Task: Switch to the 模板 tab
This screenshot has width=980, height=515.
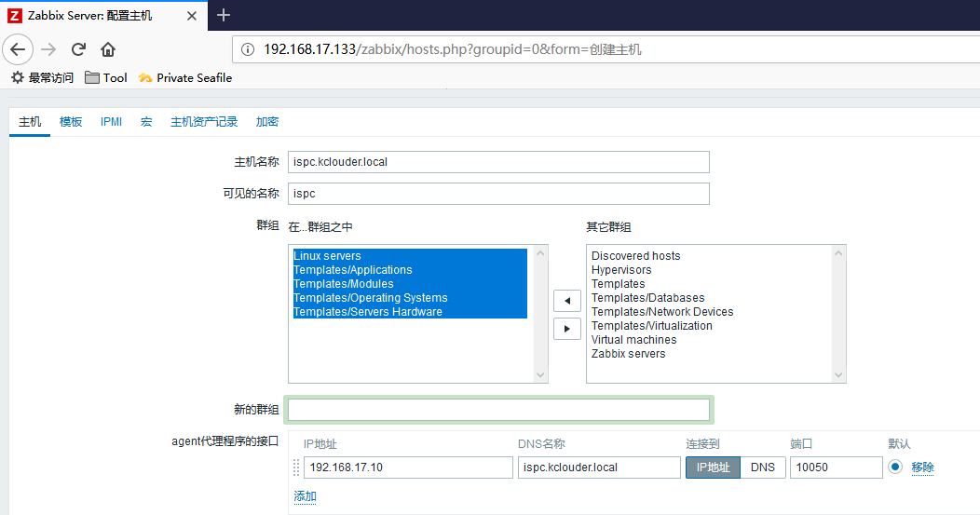Action: pyautogui.click(x=71, y=122)
